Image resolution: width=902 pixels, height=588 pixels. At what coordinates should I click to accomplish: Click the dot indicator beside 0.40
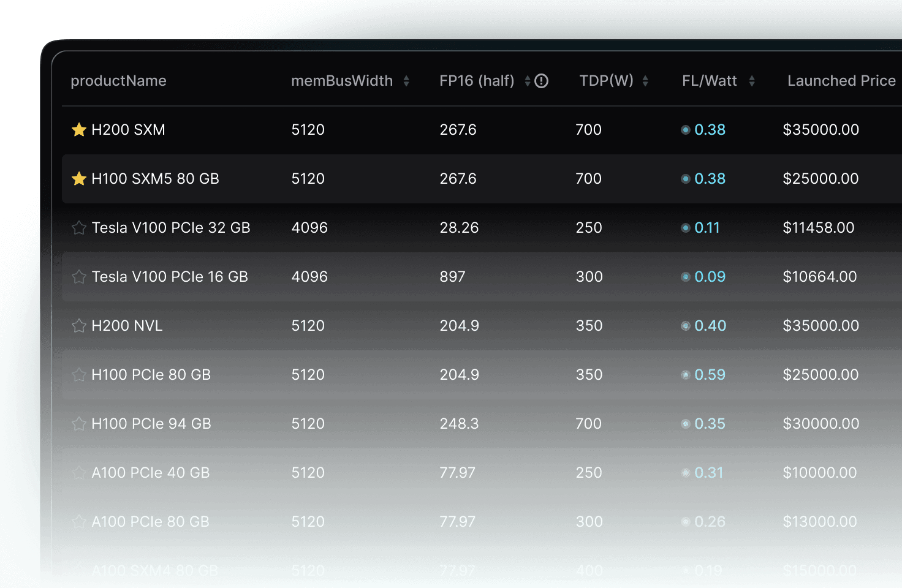pyautogui.click(x=686, y=326)
